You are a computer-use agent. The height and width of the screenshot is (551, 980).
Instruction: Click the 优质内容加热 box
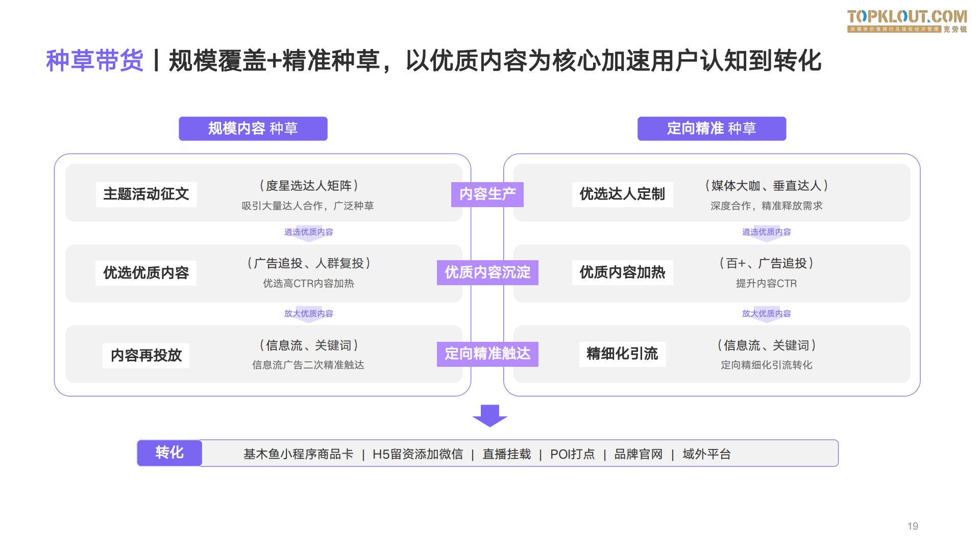pos(622,272)
